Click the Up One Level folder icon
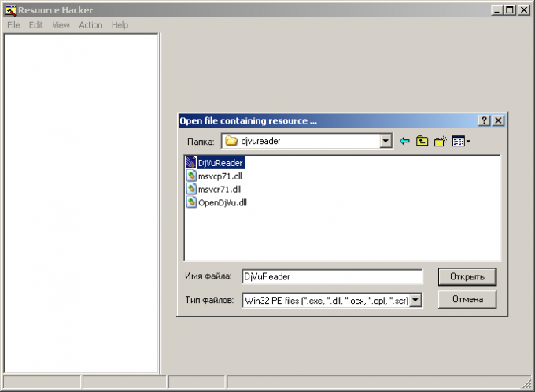Image resolution: width=535 pixels, height=392 pixels. click(x=422, y=142)
